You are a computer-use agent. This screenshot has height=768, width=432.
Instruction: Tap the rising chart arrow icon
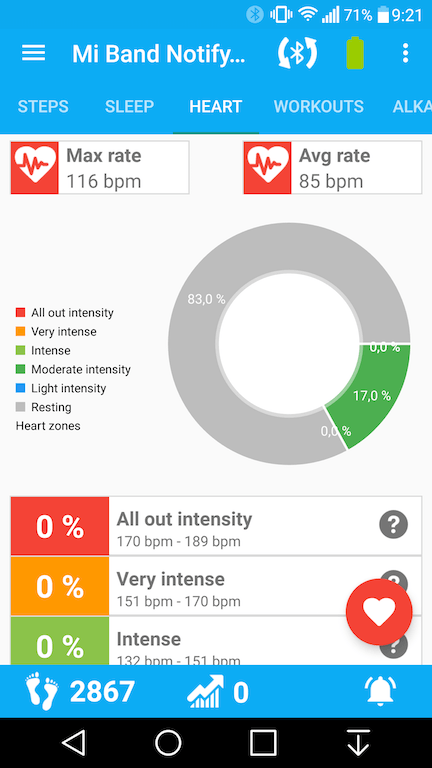click(x=205, y=692)
